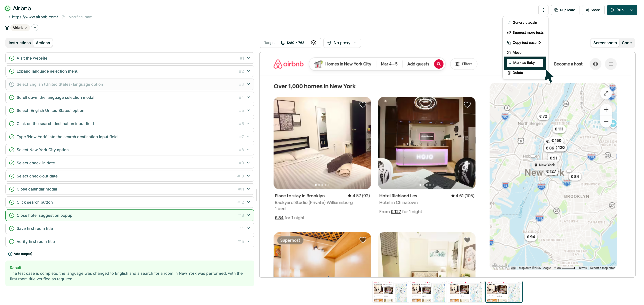Toggle heart favorite on Hotel Richland Les
Image resolution: width=644 pixels, height=305 pixels.
[x=467, y=105]
